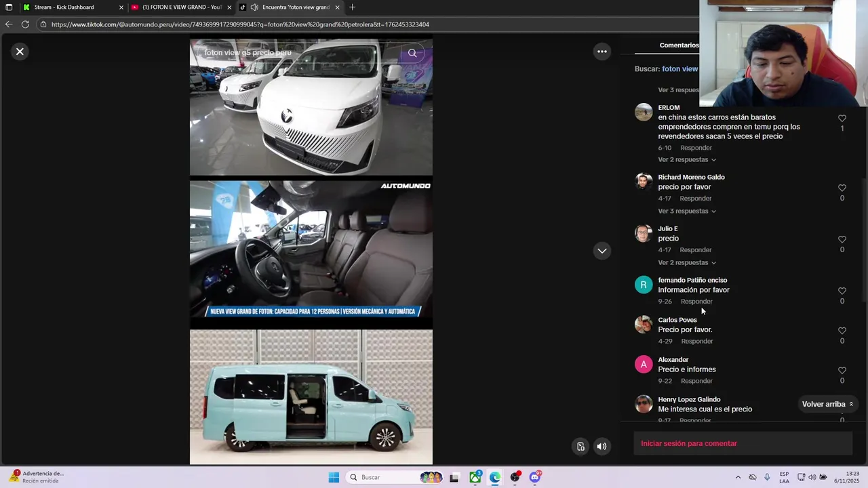The width and height of the screenshot is (868, 488).
Task: Click the search magnifier on the video
Action: tap(412, 53)
